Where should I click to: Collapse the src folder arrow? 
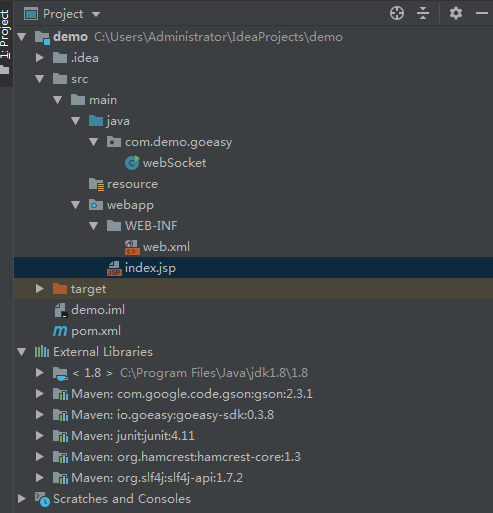point(40,79)
